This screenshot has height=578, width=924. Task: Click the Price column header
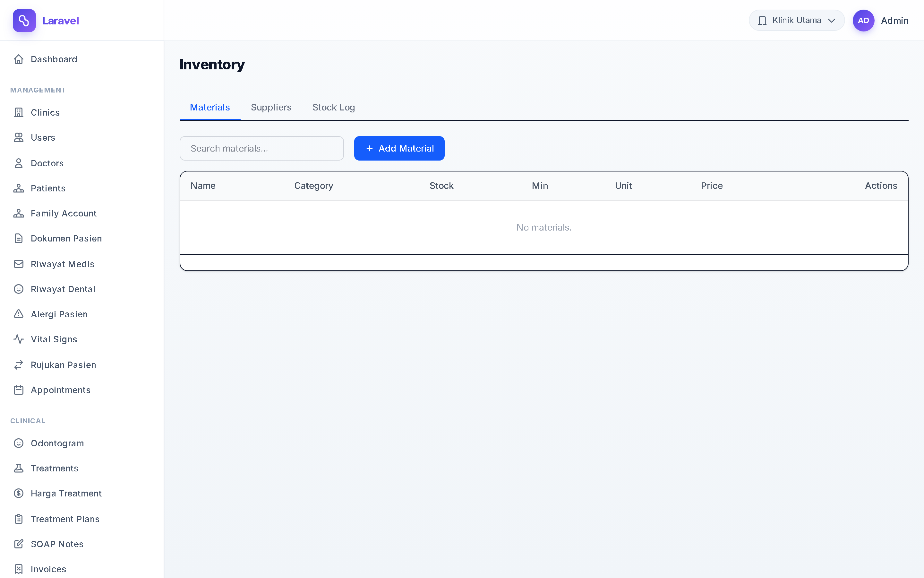(x=712, y=186)
